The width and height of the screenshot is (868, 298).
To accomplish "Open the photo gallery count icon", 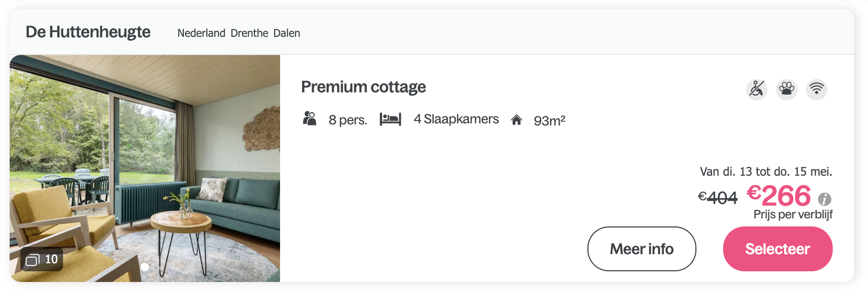I will pyautogui.click(x=42, y=260).
